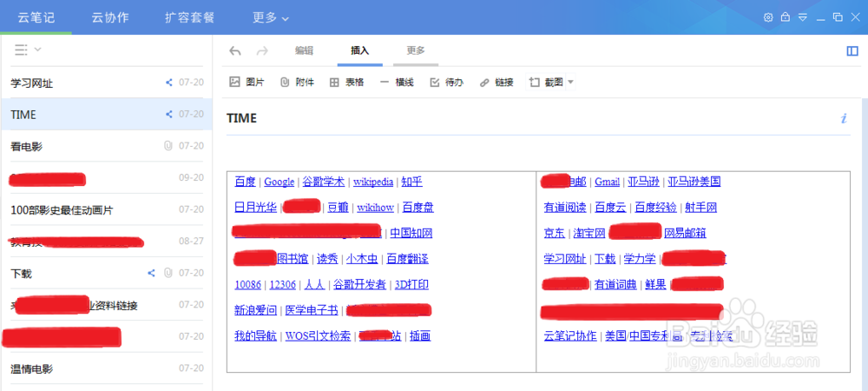Open the note list view options
The width and height of the screenshot is (868, 391).
point(28,50)
